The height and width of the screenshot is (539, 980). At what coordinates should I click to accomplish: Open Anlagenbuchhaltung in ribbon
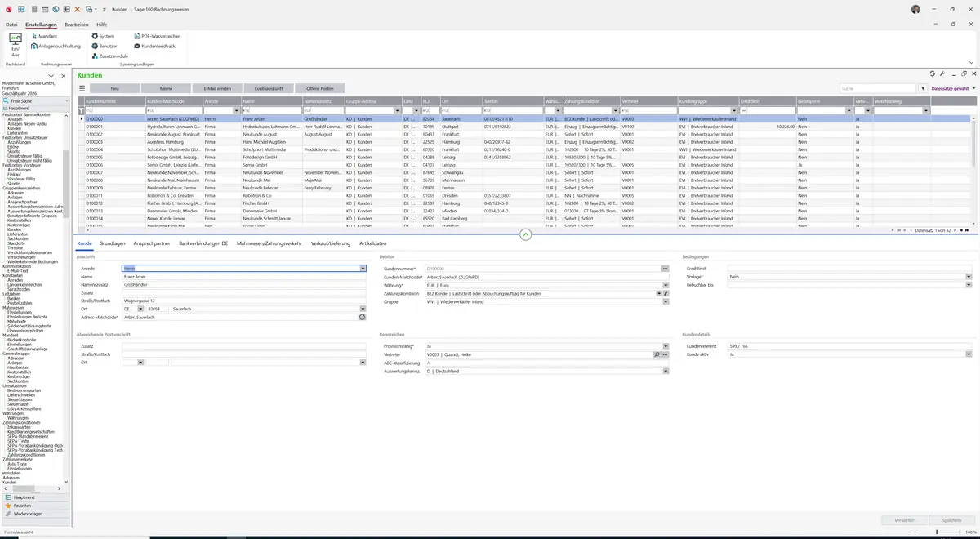coord(56,47)
